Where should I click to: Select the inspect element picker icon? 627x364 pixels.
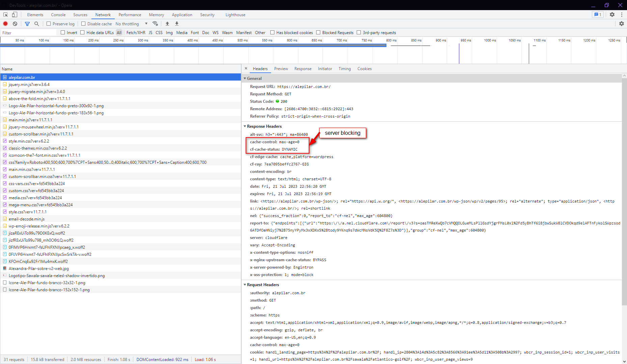tap(5, 14)
